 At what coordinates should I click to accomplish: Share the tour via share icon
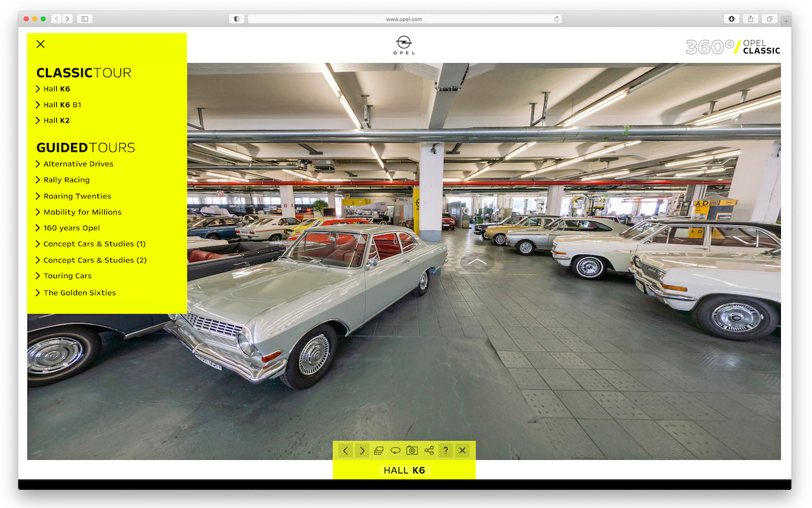[x=429, y=450]
